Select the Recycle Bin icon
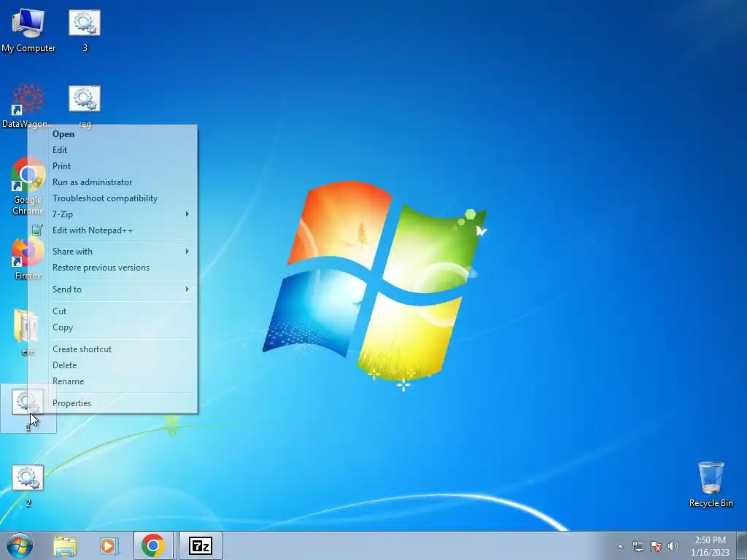 pos(711,484)
